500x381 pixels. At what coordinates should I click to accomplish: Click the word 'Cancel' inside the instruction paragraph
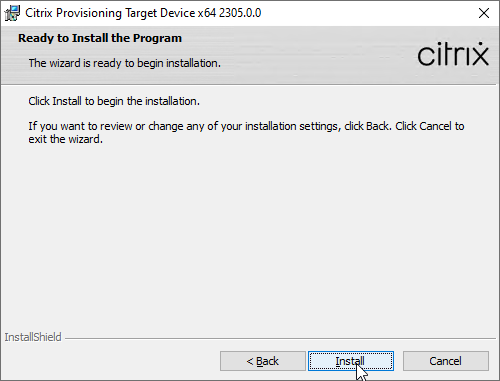435,126
